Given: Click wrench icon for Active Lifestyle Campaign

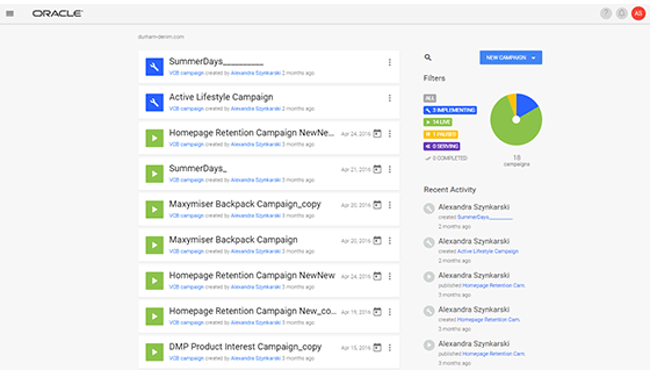Looking at the screenshot, I should point(154,102).
